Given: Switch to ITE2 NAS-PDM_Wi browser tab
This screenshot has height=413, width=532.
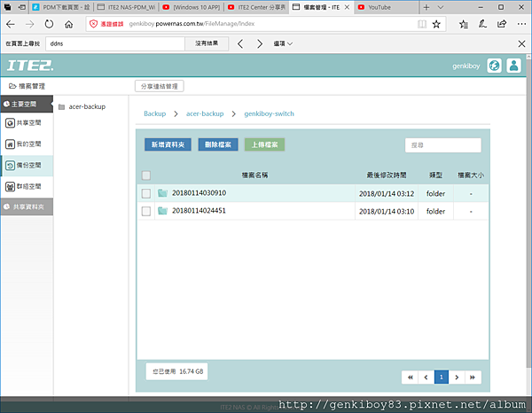Looking at the screenshot, I should tap(126, 7).
